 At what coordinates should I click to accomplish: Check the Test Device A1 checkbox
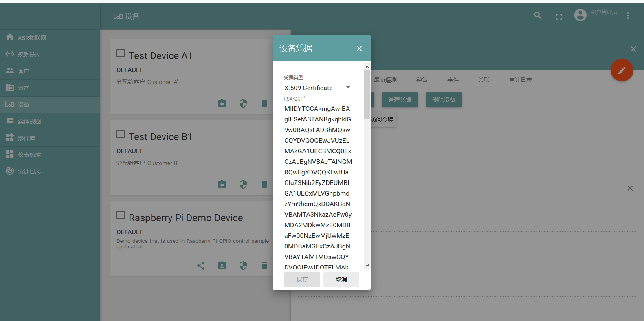pos(121,53)
